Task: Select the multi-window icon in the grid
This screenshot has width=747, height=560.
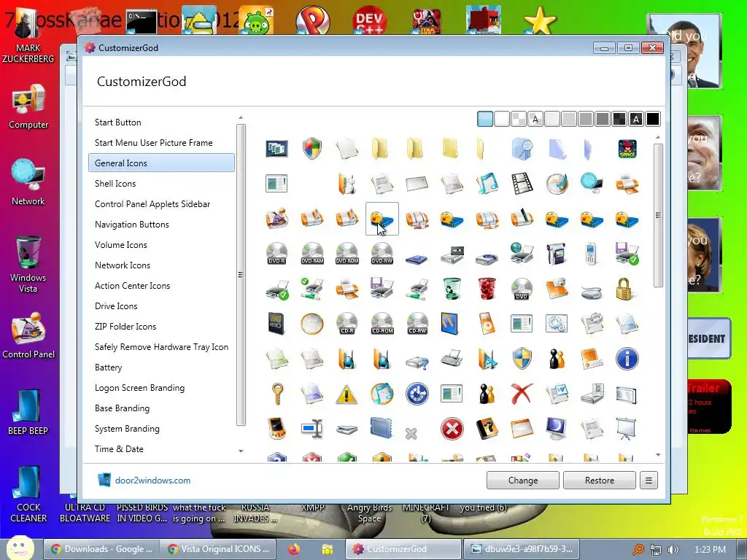Action: click(x=276, y=149)
